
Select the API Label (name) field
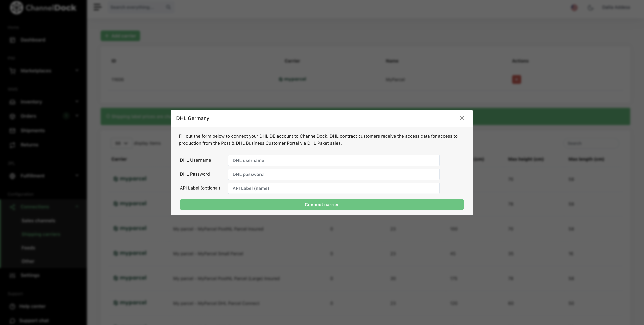pyautogui.click(x=334, y=188)
